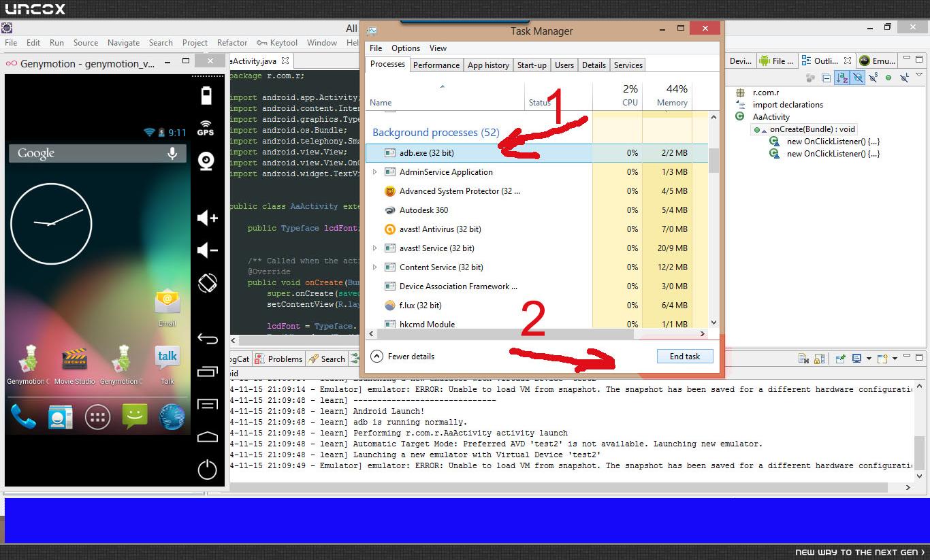The height and width of the screenshot is (560, 930).
Task: Open Genymotion battery settings icon
Action: click(x=206, y=95)
